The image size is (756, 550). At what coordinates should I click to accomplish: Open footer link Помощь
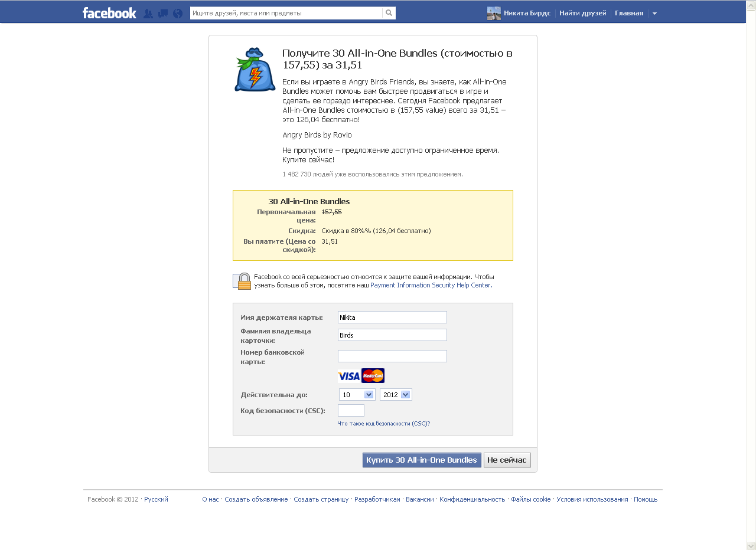(x=646, y=499)
